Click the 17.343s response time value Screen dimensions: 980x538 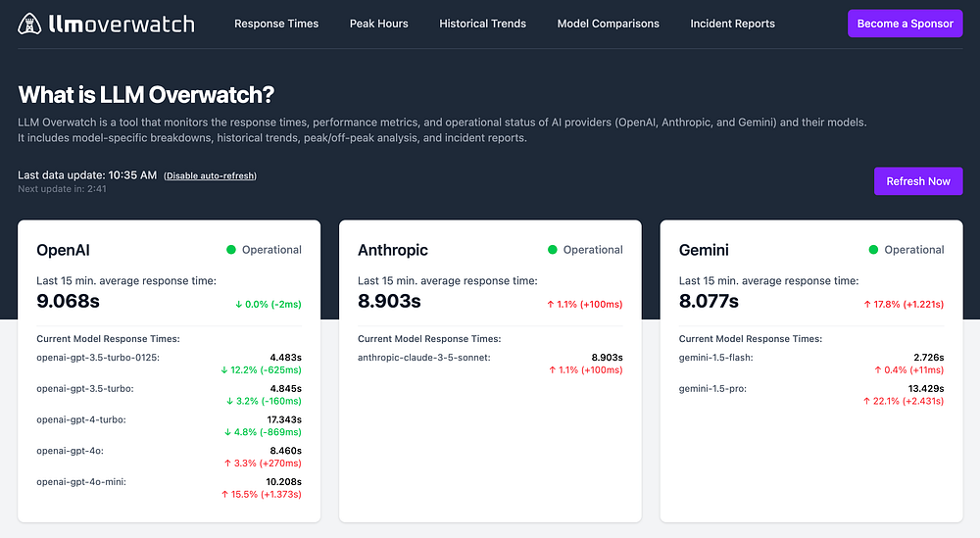click(284, 419)
